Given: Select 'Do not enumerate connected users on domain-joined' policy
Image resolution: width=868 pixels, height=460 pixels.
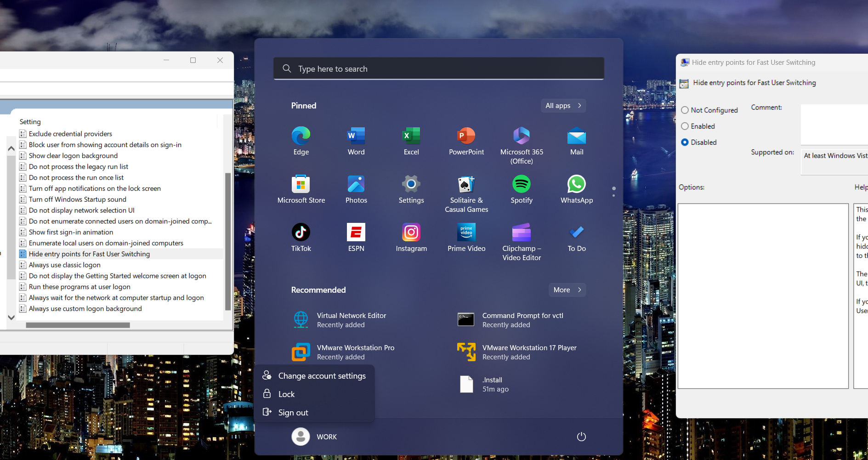Looking at the screenshot, I should [x=120, y=221].
